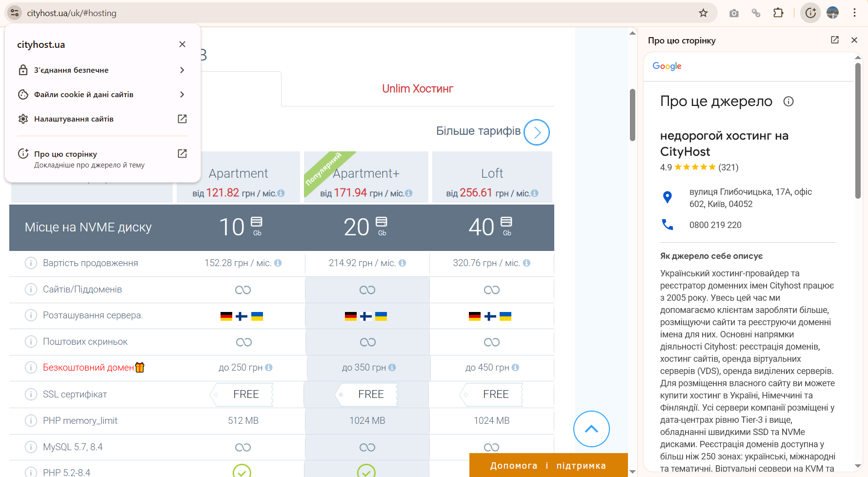Click the link sharing icon beside the star
The image size is (868, 477).
[756, 13]
